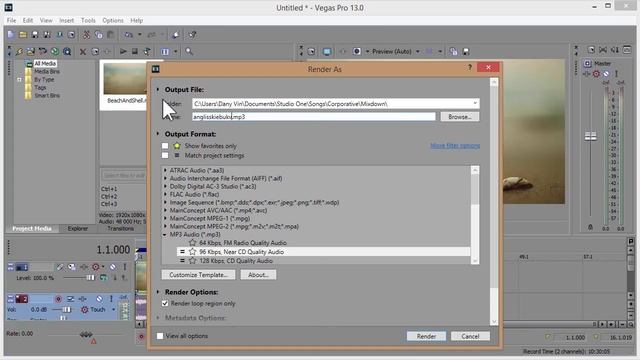Click the Open project folder icon
Image resolution: width=640 pixels, height=360 pixels.
[23, 35]
